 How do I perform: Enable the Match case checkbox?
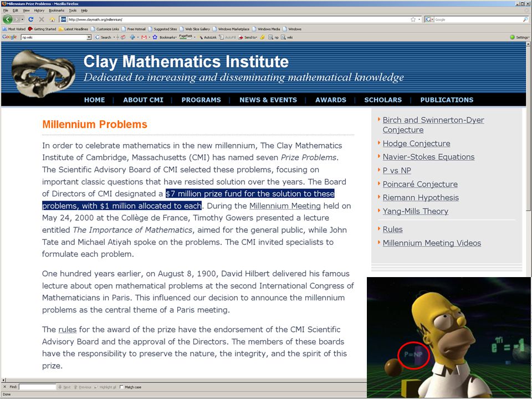121,387
